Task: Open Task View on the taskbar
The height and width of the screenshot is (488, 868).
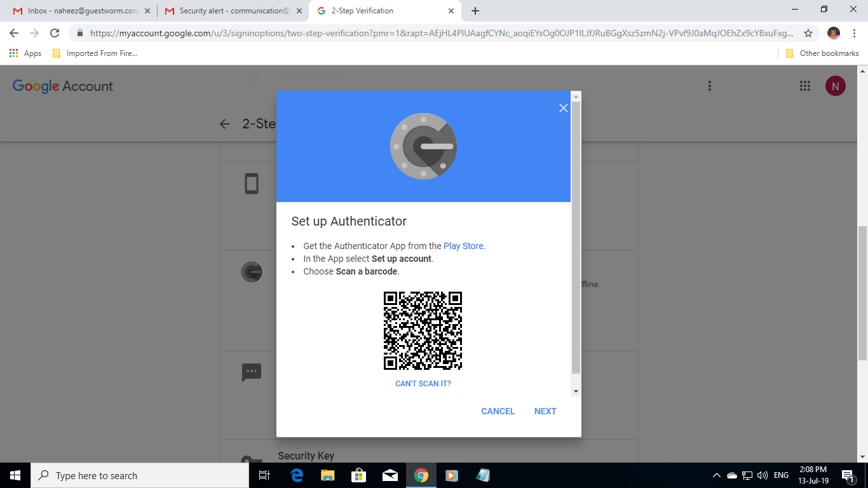Action: point(264,475)
